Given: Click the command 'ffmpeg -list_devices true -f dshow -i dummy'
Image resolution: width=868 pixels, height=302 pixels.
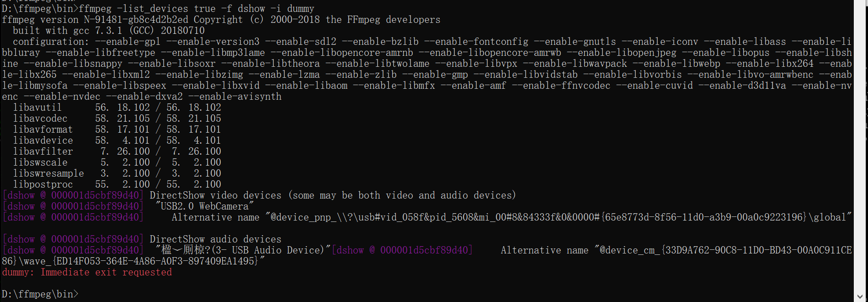Looking at the screenshot, I should coord(197,9).
